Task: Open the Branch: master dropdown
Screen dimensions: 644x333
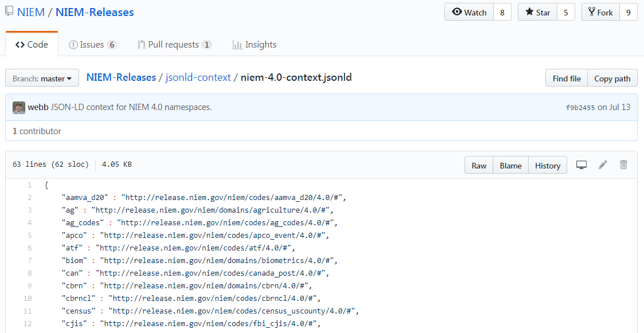Action: (42, 79)
